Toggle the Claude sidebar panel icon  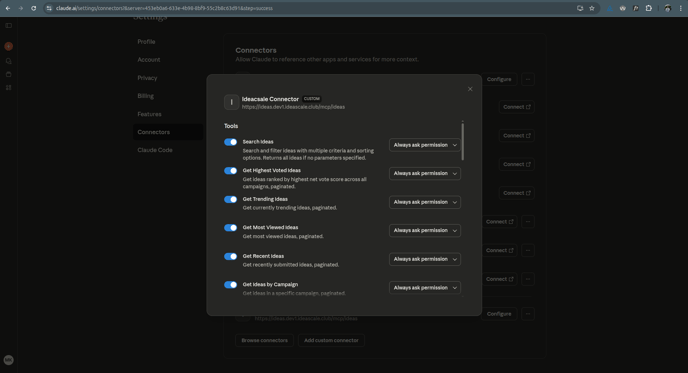(x=8, y=25)
